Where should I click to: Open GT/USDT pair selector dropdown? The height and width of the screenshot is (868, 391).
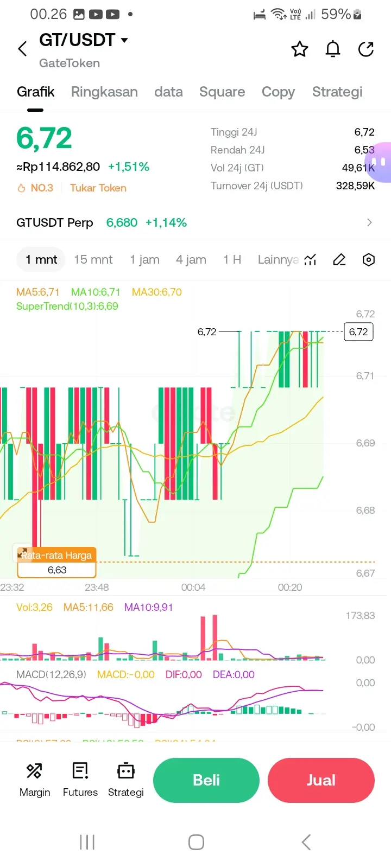(84, 40)
